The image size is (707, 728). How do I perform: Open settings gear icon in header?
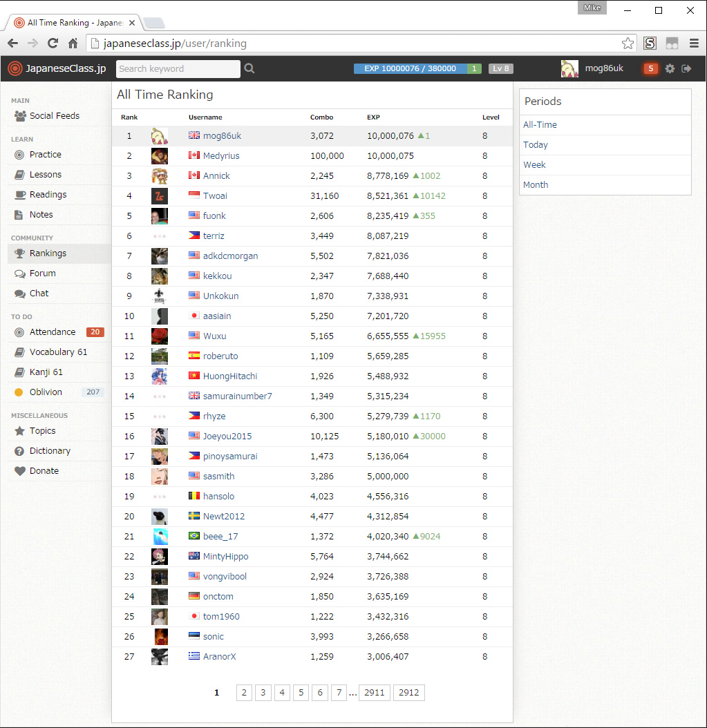[x=670, y=68]
